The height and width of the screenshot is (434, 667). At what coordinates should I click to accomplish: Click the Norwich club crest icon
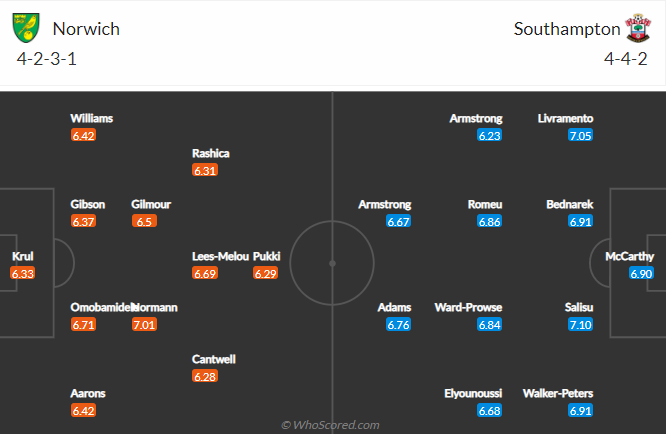pyautogui.click(x=26, y=28)
